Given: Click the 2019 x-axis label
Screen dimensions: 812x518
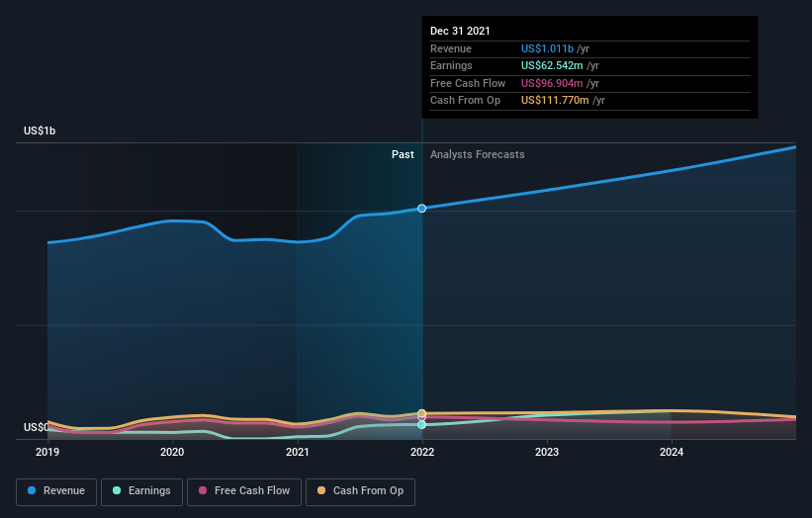Looking at the screenshot, I should coord(47,452).
